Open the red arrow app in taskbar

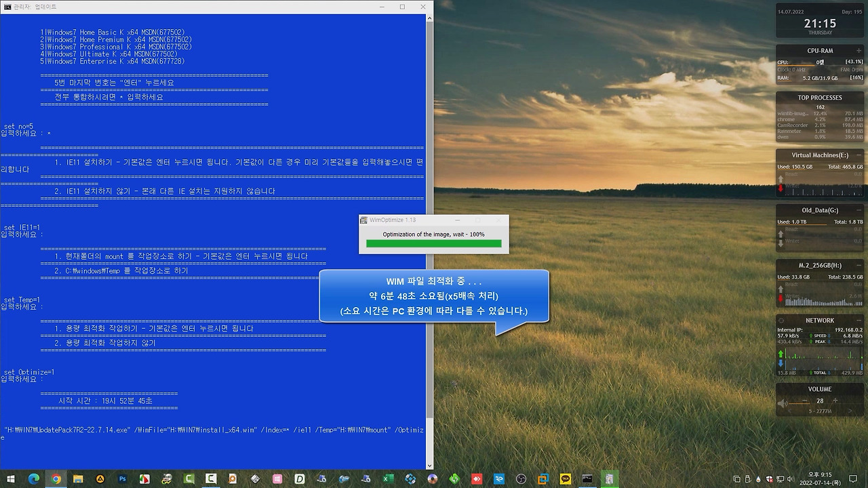(477, 479)
